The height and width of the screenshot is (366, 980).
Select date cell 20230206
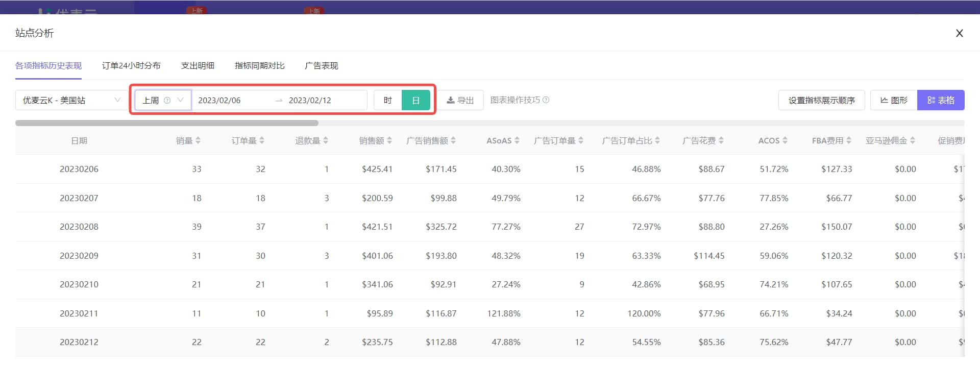click(79, 169)
